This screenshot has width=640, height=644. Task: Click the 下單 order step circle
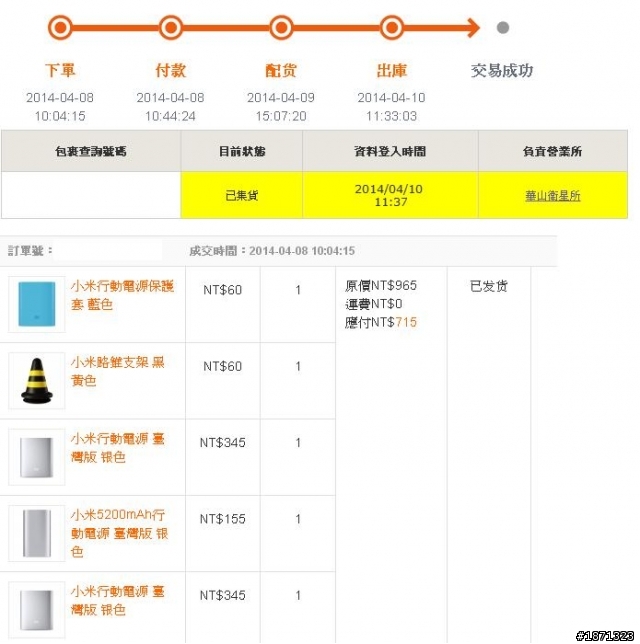click(60, 28)
